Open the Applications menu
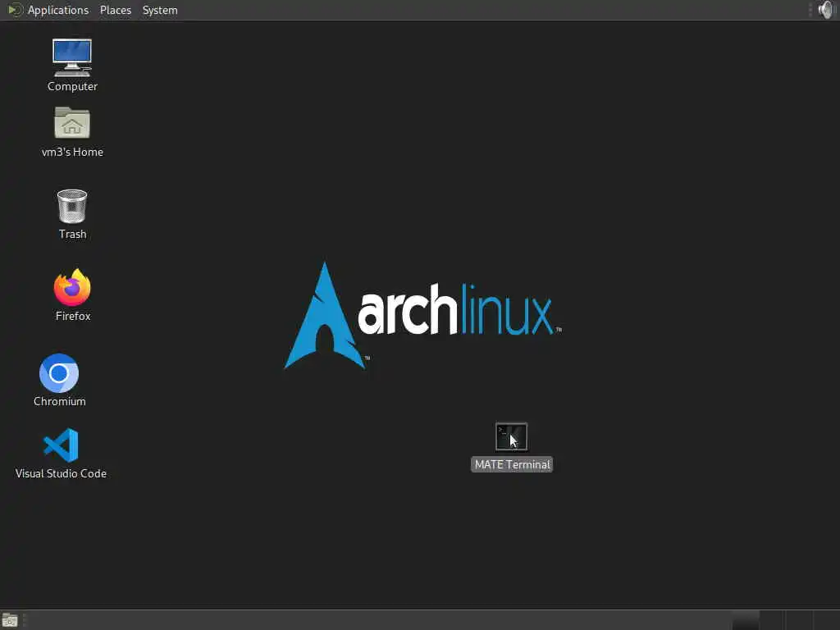Screen dimensions: 840x630 (x=48, y=10)
